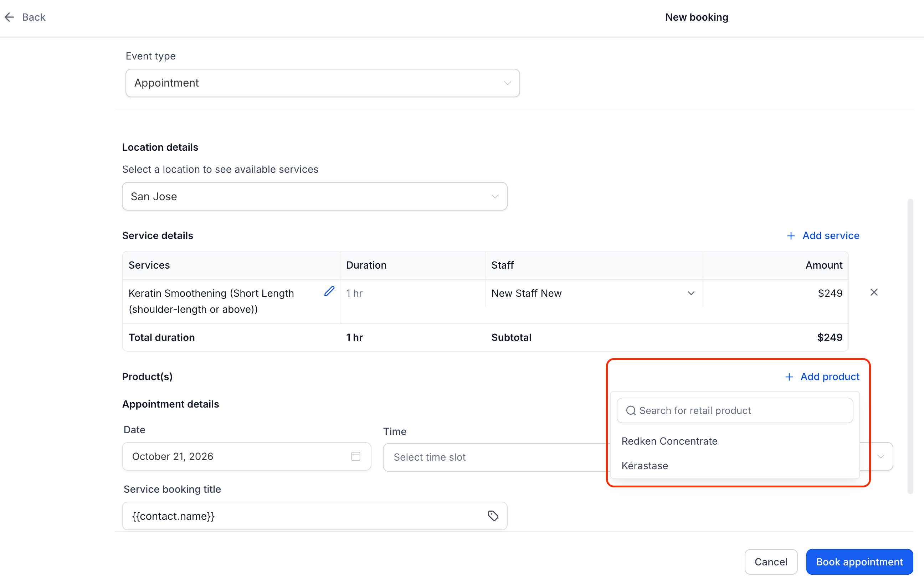
Task: Click the Staff column header
Action: point(502,265)
